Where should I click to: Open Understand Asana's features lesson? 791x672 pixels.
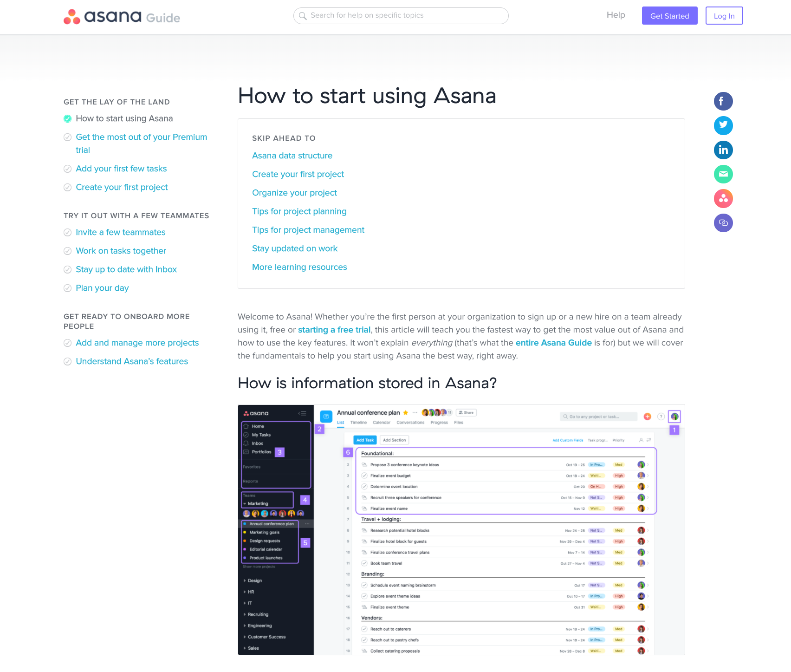click(x=132, y=361)
